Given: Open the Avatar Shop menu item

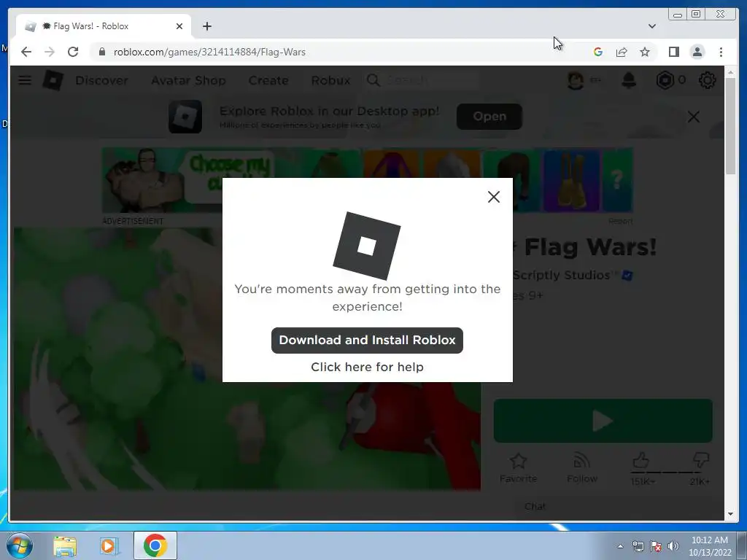Looking at the screenshot, I should [x=188, y=80].
